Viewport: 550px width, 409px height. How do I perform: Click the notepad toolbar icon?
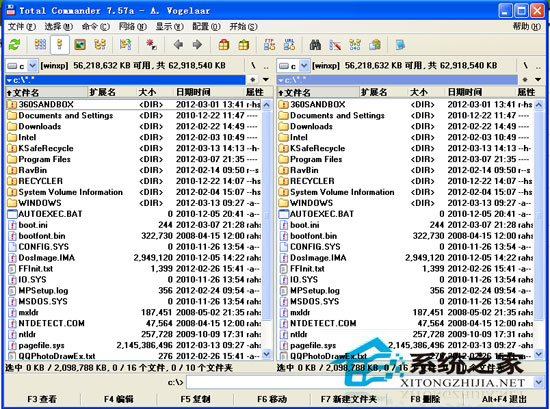pyautogui.click(x=400, y=45)
